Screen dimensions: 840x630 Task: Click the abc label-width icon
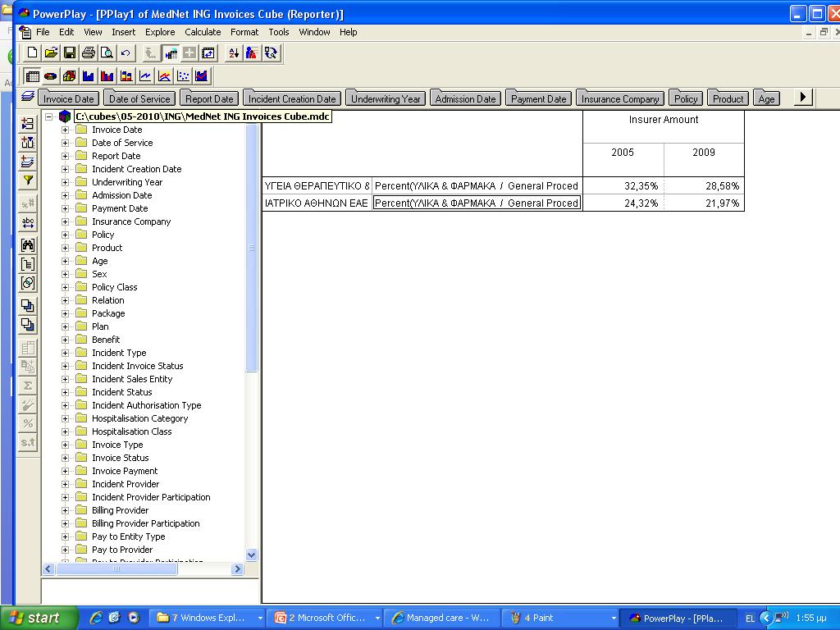[28, 222]
